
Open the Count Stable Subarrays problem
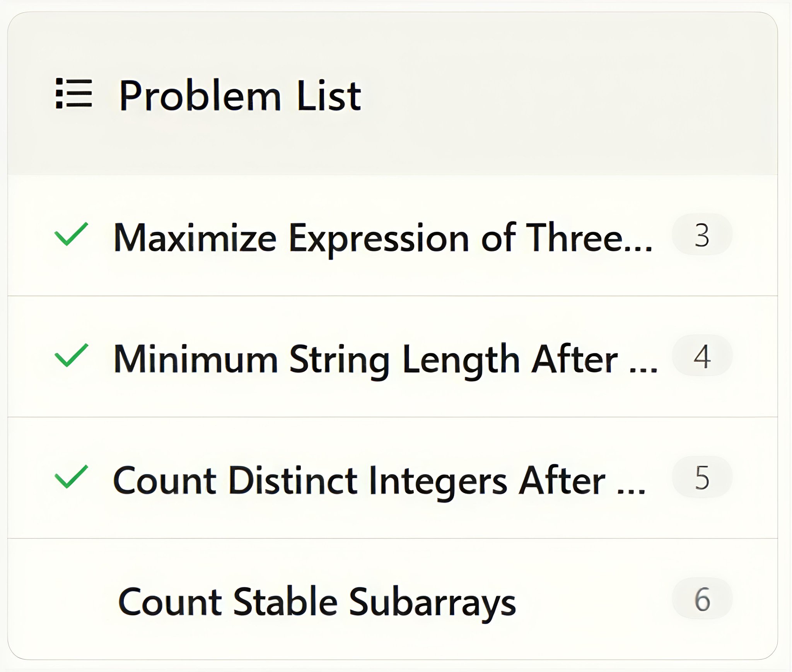[316, 602]
